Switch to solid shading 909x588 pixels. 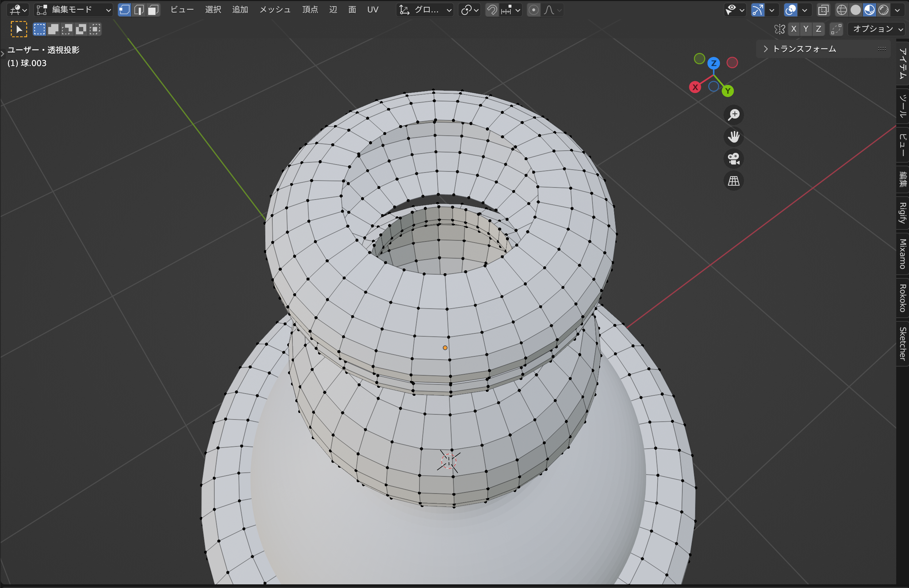(856, 10)
